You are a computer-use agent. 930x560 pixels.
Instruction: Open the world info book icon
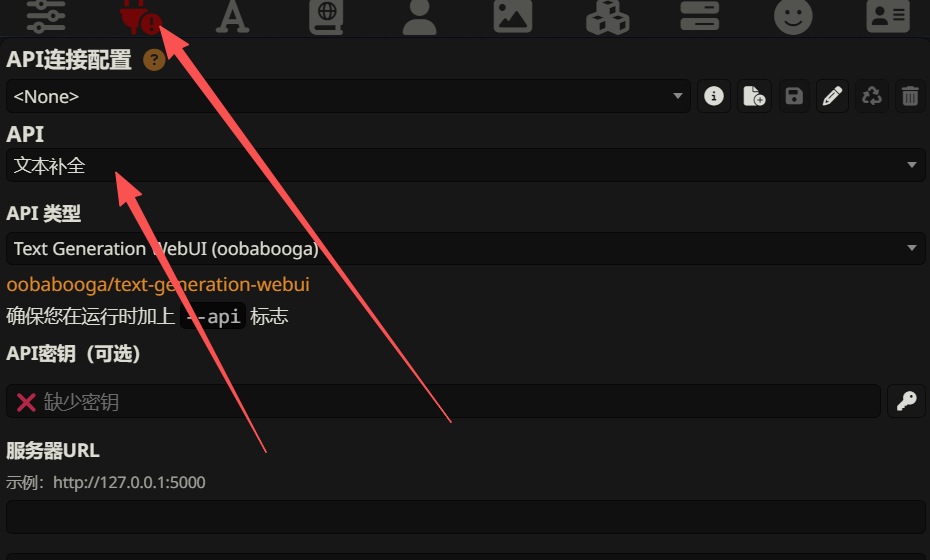point(326,16)
